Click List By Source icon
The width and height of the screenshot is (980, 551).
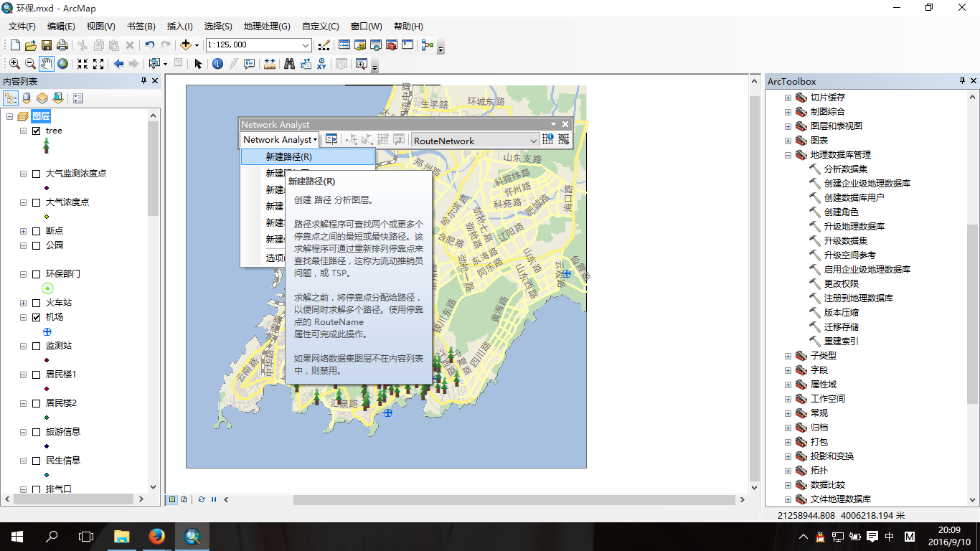(x=27, y=98)
